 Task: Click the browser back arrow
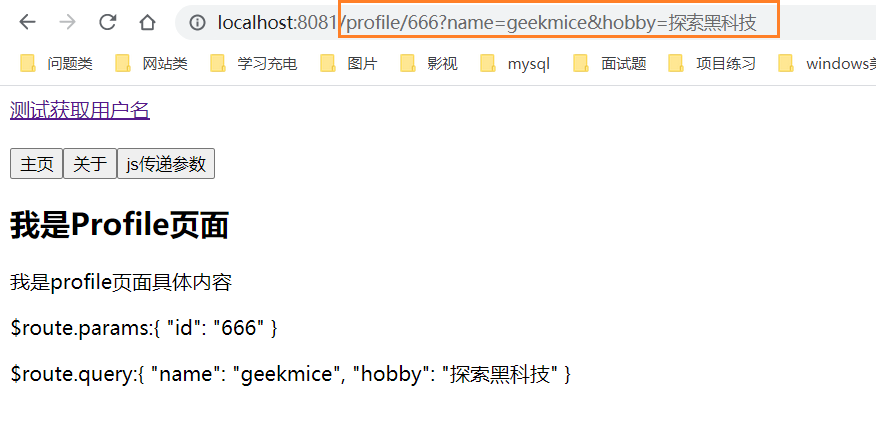pyautogui.click(x=27, y=22)
